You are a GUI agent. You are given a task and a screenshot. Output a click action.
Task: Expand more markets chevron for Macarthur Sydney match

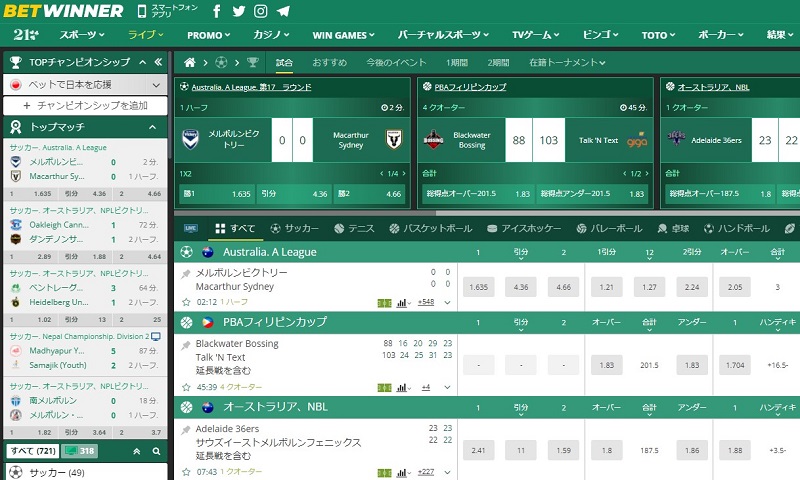point(447,302)
